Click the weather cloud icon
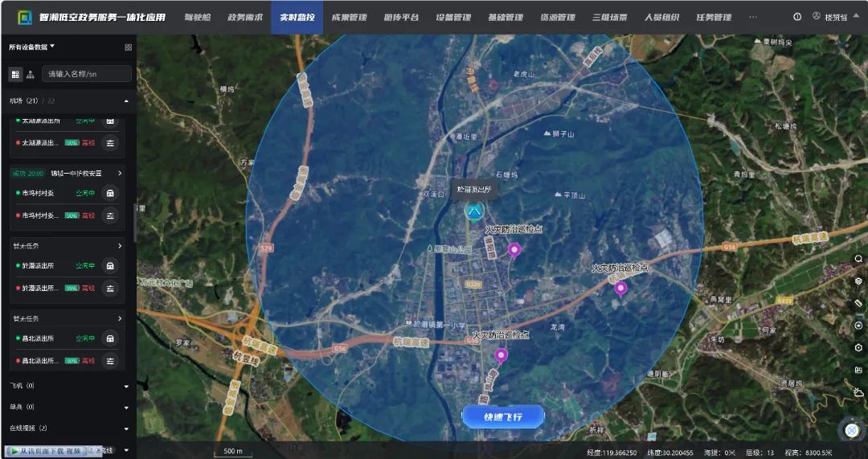 point(858,391)
